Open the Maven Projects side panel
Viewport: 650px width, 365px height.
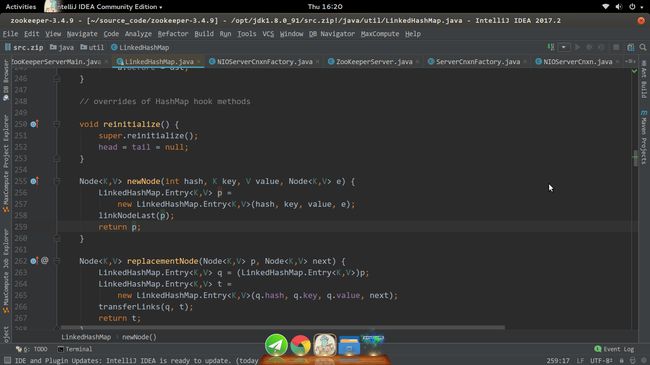pos(643,137)
